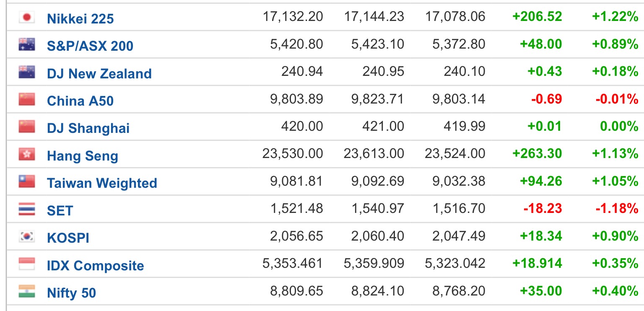Viewport: 644px width, 311px height.
Task: Open the Nikkei 225 index link
Action: [80, 18]
